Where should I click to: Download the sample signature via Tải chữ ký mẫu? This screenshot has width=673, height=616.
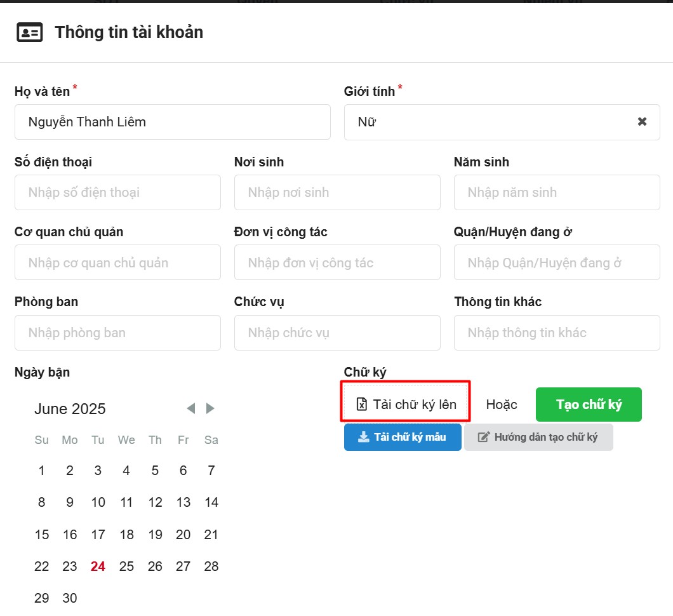tap(403, 438)
